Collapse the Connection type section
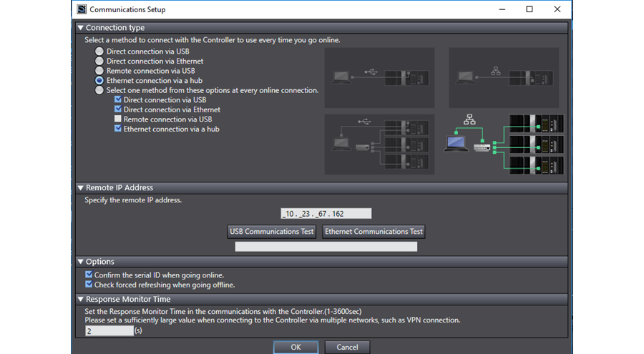The image size is (644, 354). 80,28
